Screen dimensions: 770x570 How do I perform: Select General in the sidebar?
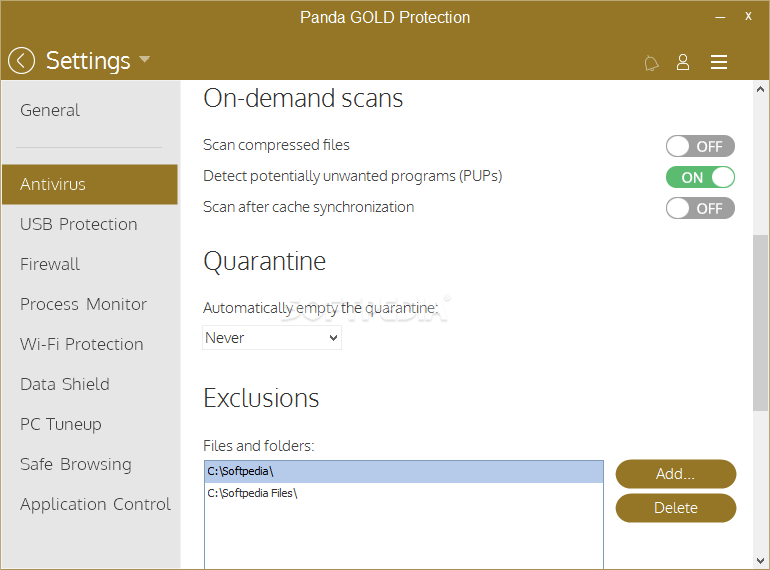click(50, 110)
